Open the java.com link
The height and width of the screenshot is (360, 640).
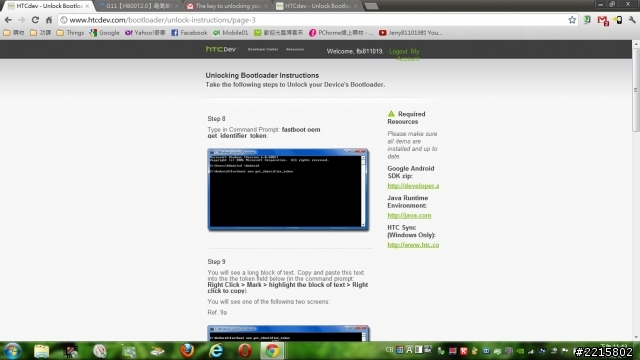(409, 215)
